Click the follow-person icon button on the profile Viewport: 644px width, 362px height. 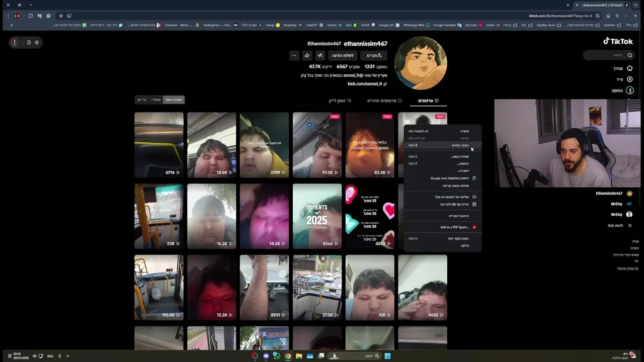tap(320, 55)
